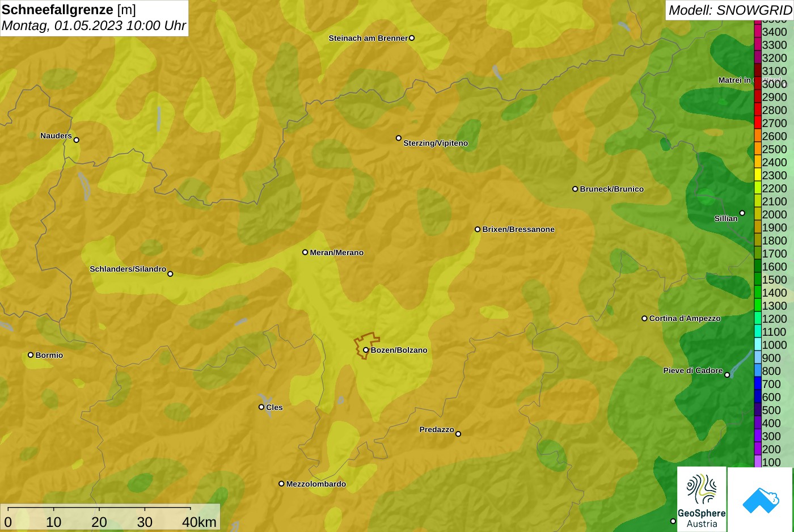The height and width of the screenshot is (532, 794).
Task: Click the Cles location dot
Action: point(261,407)
